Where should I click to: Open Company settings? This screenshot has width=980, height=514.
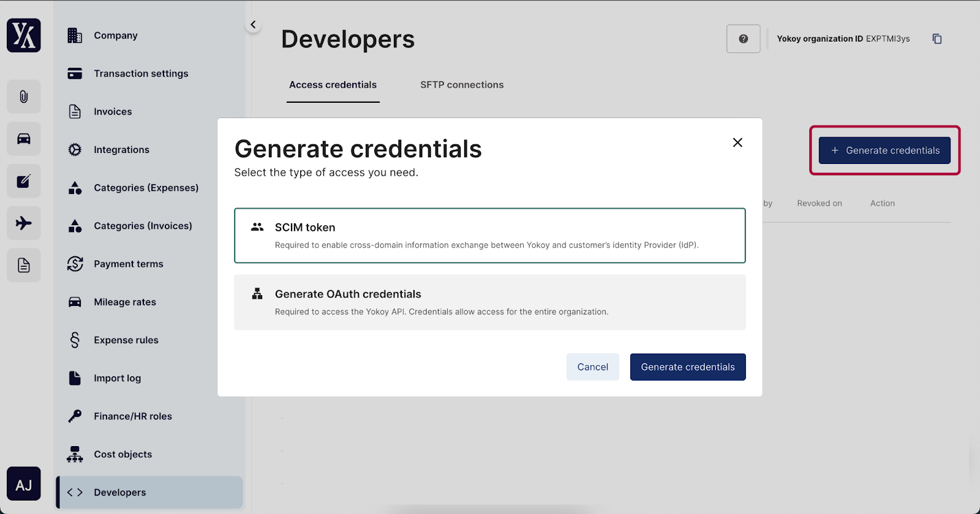click(116, 35)
